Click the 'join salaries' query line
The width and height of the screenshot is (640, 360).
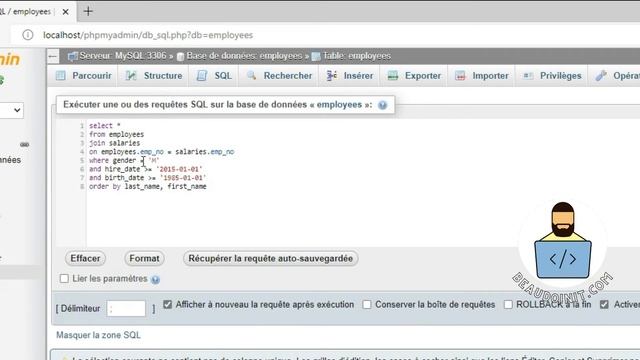[115, 143]
